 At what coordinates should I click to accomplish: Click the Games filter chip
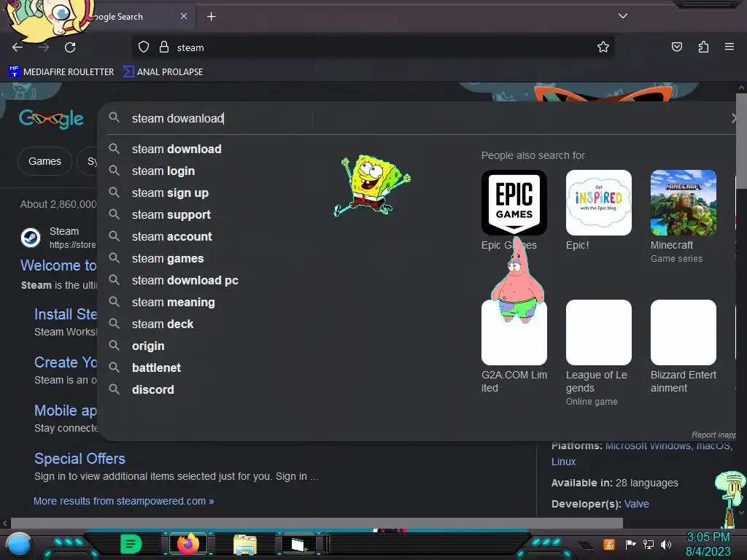[44, 161]
